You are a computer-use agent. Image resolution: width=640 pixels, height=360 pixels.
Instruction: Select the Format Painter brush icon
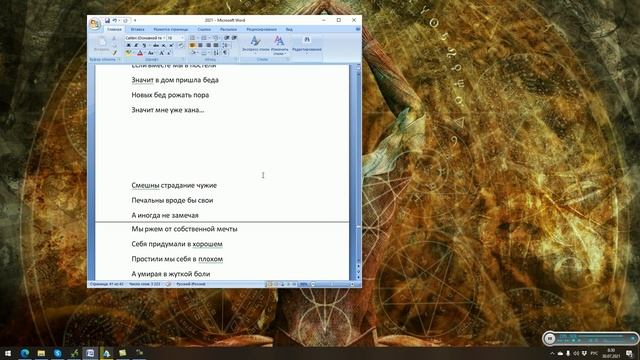[114, 53]
